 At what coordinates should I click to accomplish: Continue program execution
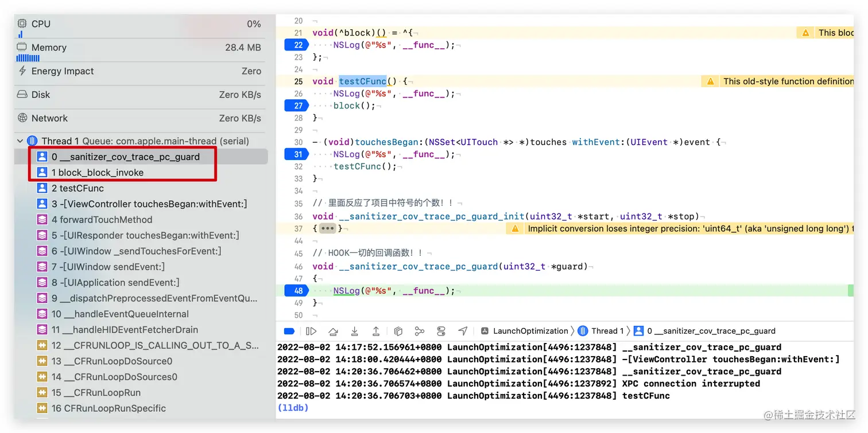(312, 331)
